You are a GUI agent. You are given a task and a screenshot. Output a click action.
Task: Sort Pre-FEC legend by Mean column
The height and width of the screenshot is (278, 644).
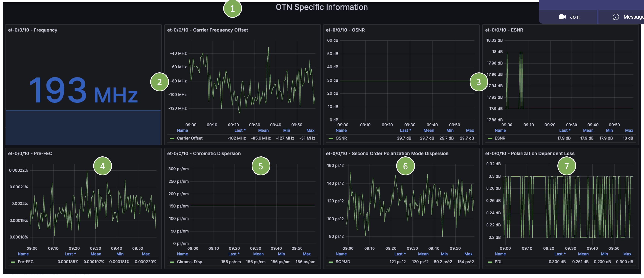click(x=96, y=254)
